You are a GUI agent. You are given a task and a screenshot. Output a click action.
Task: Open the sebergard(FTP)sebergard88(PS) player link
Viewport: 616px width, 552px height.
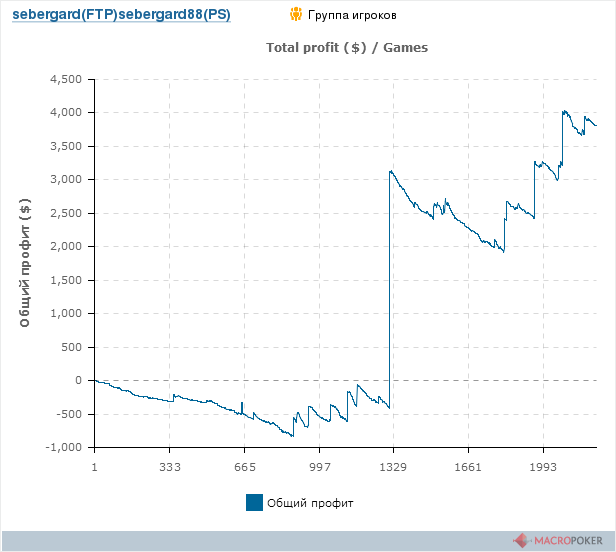tap(121, 15)
